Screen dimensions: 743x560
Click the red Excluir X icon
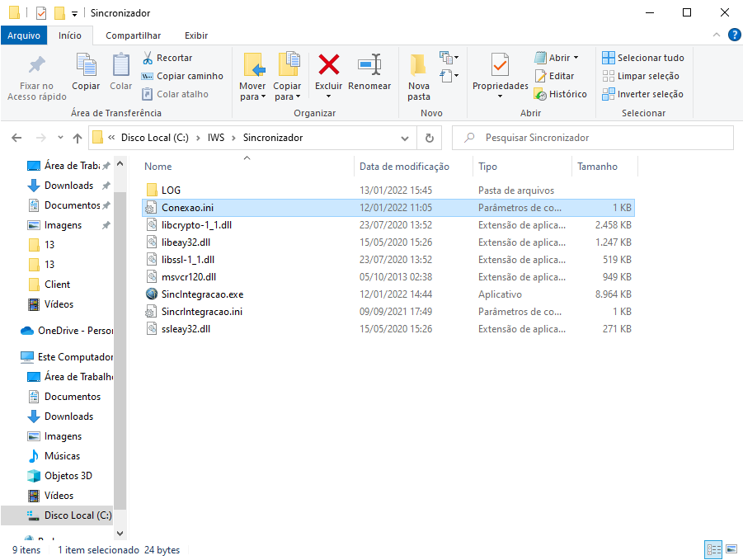tap(328, 64)
